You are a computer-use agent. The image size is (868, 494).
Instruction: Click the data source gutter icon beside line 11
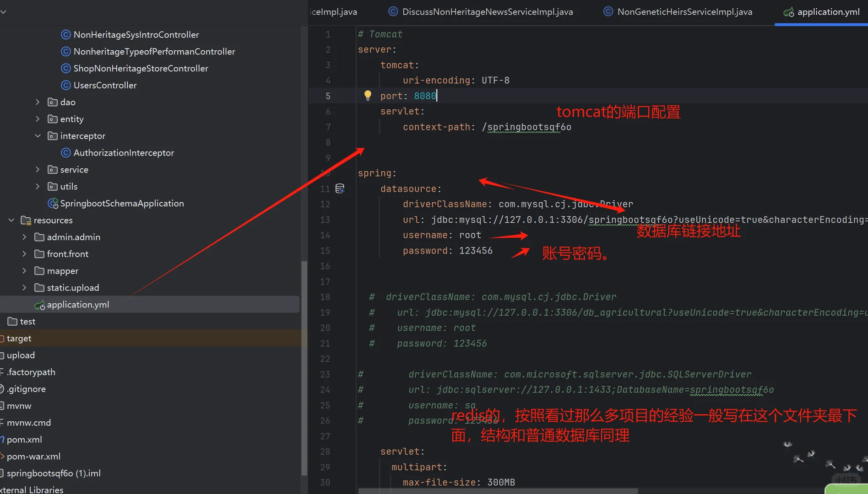pyautogui.click(x=340, y=188)
